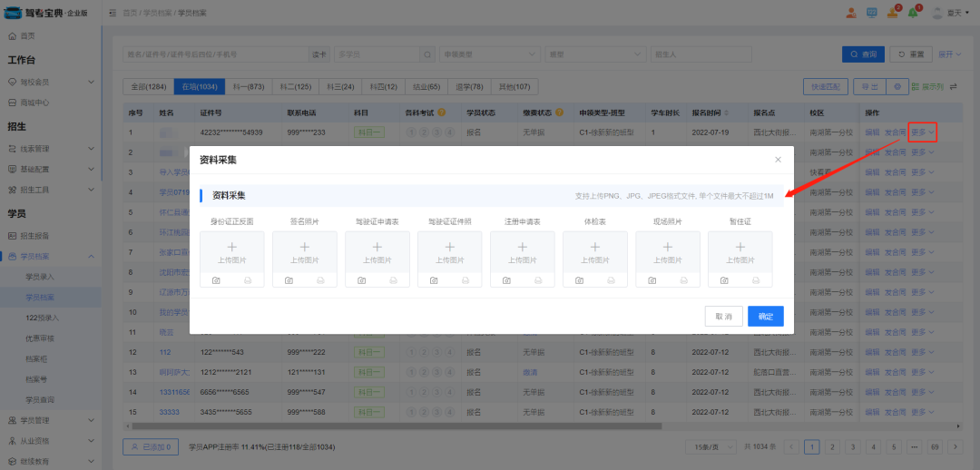
Task: Collapse 学员档案 sidebar group
Action: pyautogui.click(x=50, y=256)
